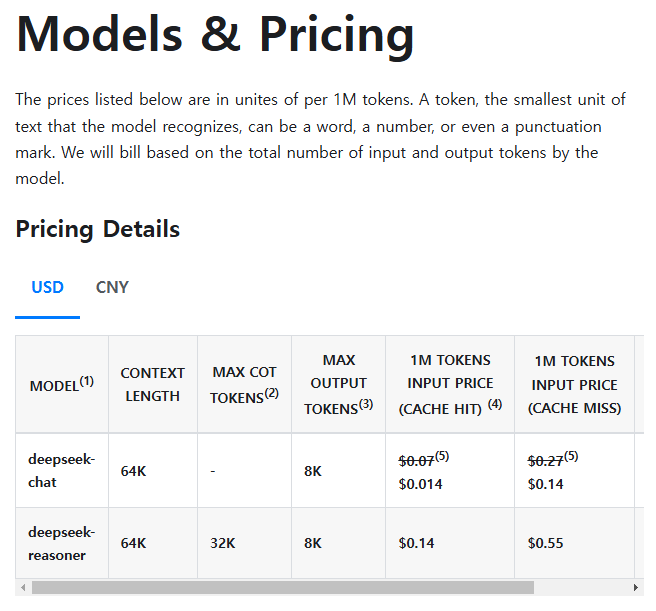Click the 32K max COT tokens cell
Viewport: 656px width, 611px height.
coord(223,543)
